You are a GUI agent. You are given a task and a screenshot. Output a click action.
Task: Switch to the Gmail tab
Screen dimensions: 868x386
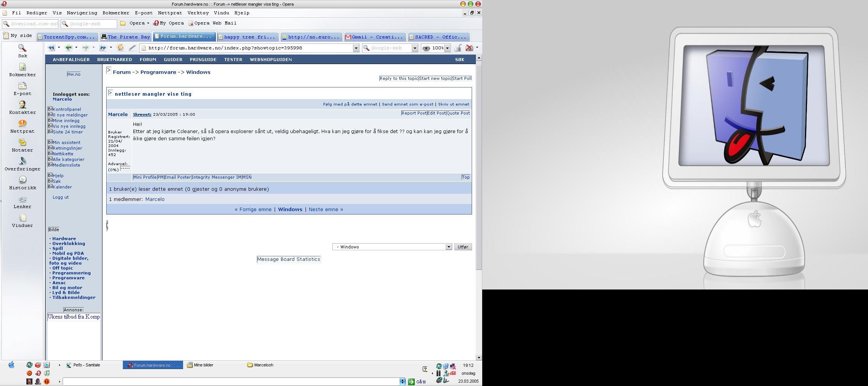[375, 37]
